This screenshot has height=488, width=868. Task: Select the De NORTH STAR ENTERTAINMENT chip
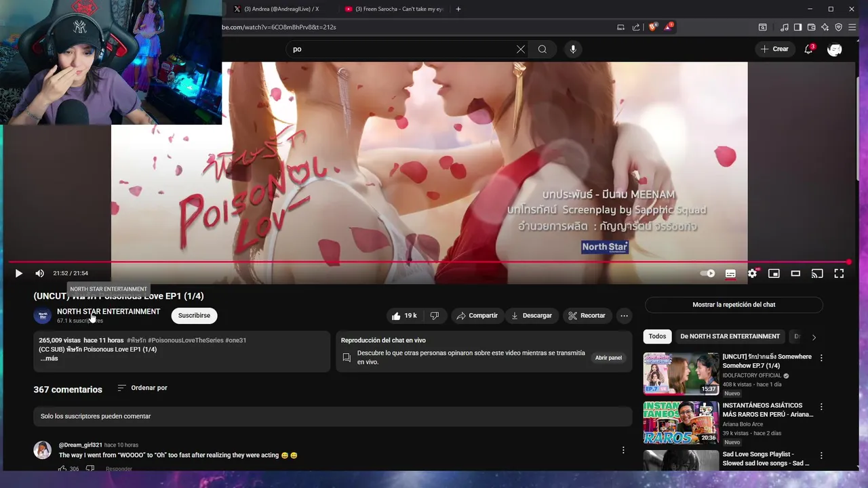[x=730, y=336]
